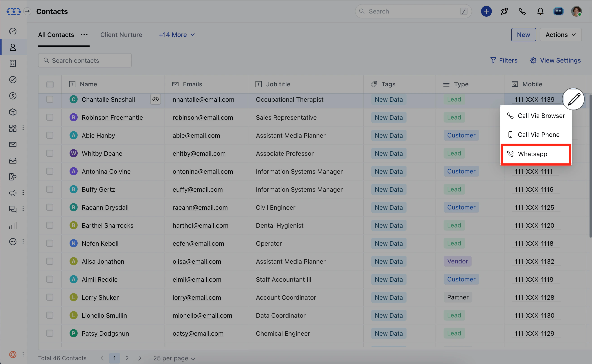Open Robinson Freemantle contact link

(112, 117)
